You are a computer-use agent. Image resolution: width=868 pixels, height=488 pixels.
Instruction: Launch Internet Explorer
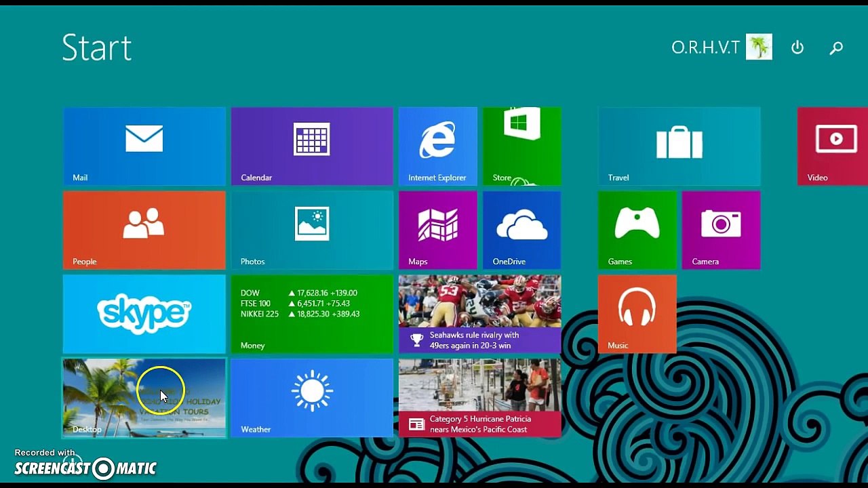[x=438, y=146]
